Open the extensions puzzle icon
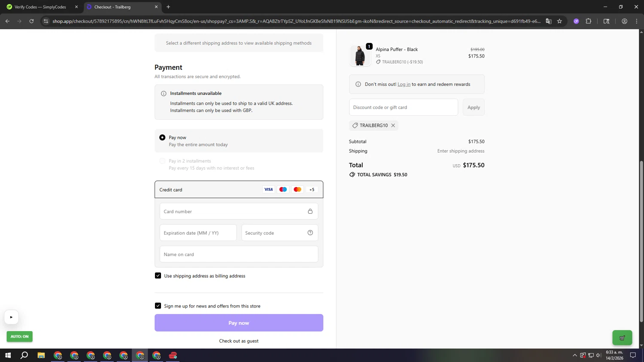The height and width of the screenshot is (362, 644). (589, 21)
